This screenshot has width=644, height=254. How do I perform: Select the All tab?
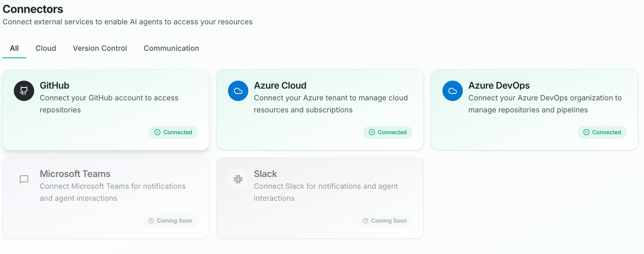click(14, 48)
